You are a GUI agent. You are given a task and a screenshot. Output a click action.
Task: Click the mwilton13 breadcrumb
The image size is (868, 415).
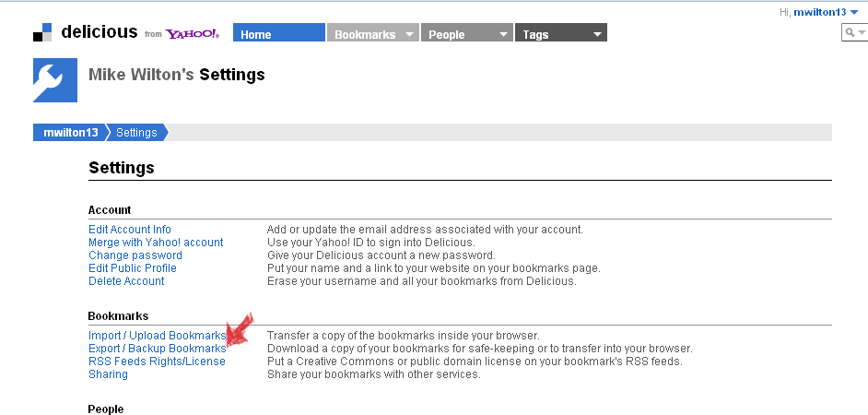[70, 133]
